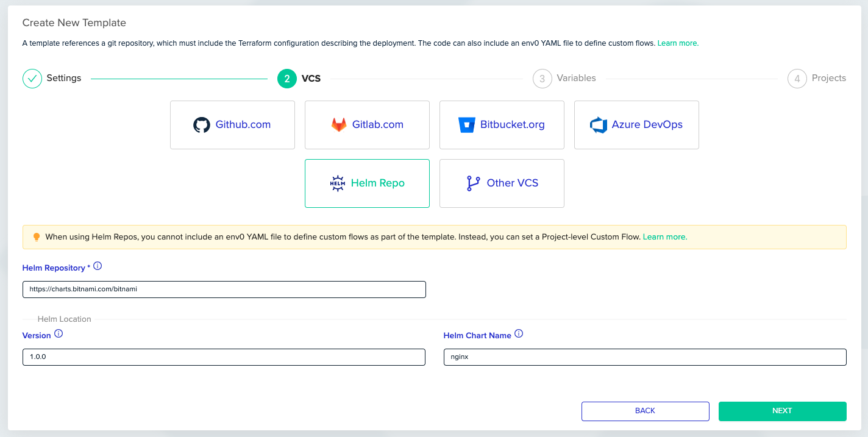Screen dimensions: 868x437
Task: Click the Version field label
Action: coord(37,336)
